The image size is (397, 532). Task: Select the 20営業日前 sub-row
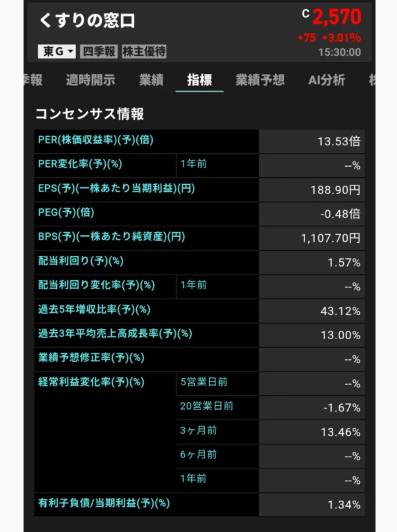(x=270, y=407)
